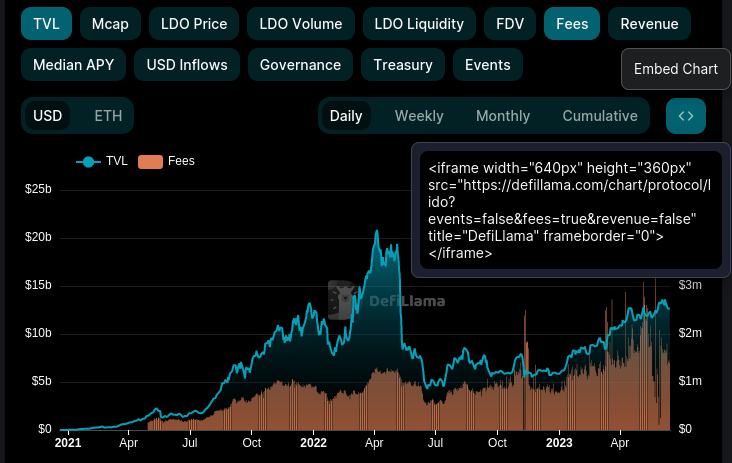732x463 pixels.
Task: Click the $1m right axis label
Action: (690, 381)
